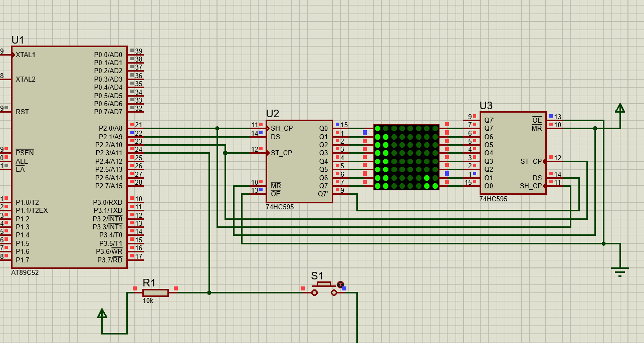Click the MR pin name on U3

(537, 128)
